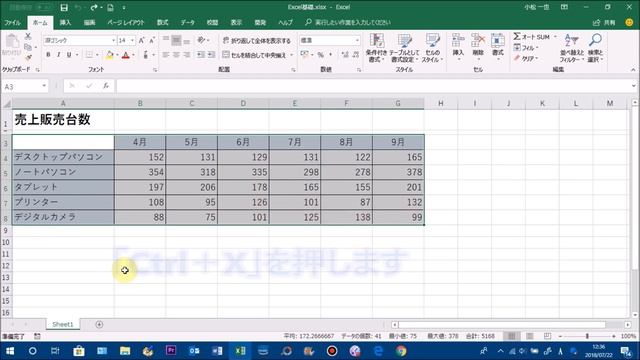The width and height of the screenshot is (640, 360).
Task: Switch to the Insert tab
Action: (65, 22)
